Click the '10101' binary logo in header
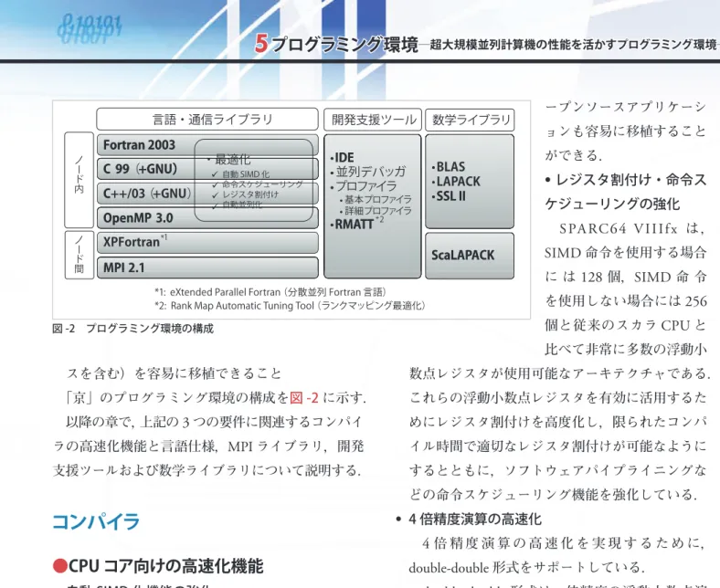 pyautogui.click(x=90, y=28)
